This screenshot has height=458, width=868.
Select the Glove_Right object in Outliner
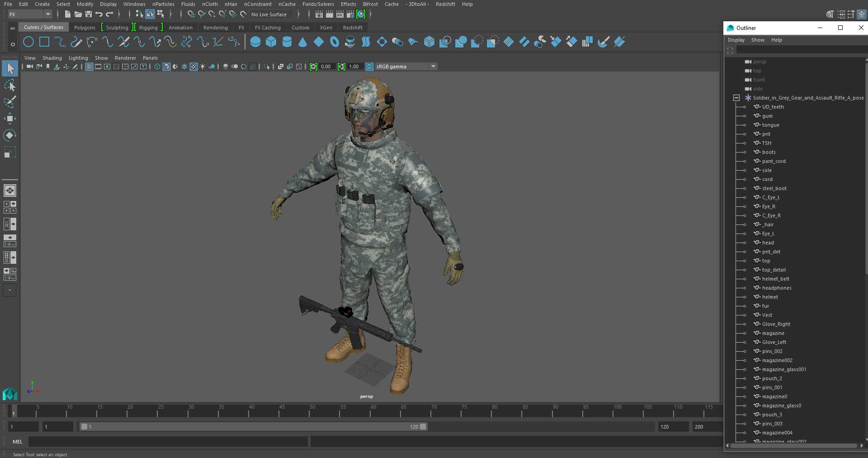(776, 324)
